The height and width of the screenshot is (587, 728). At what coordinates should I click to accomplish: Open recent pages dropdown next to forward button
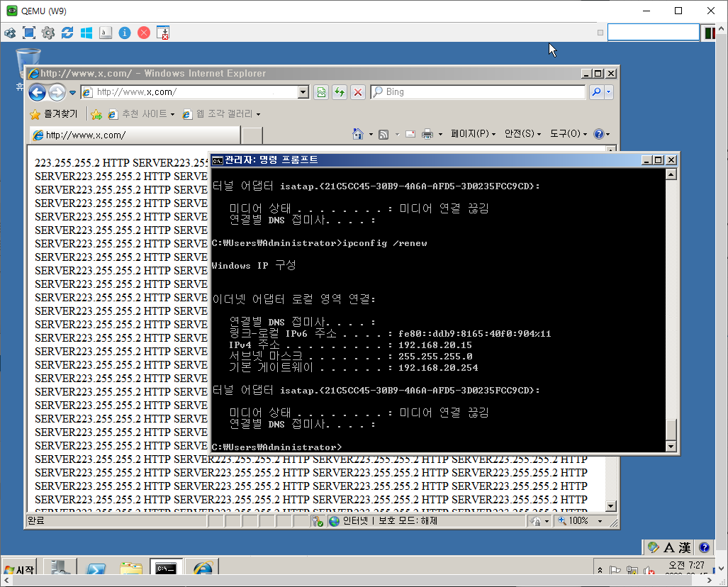[x=72, y=92]
